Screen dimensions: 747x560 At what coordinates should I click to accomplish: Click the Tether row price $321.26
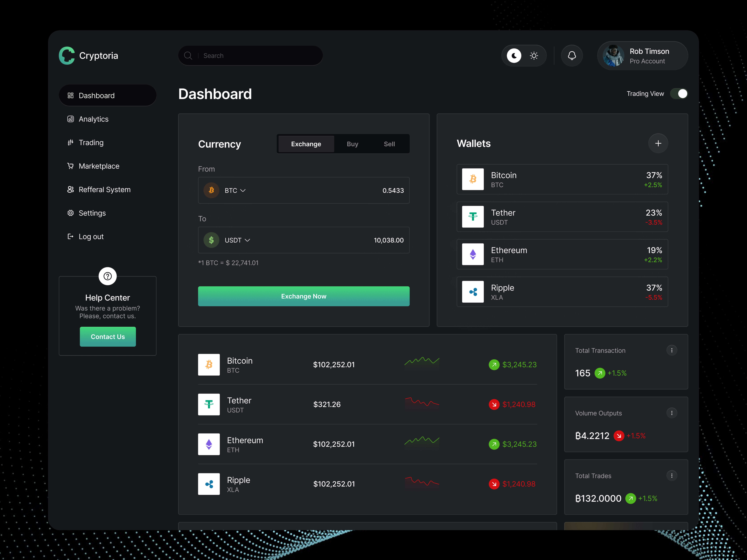click(327, 404)
